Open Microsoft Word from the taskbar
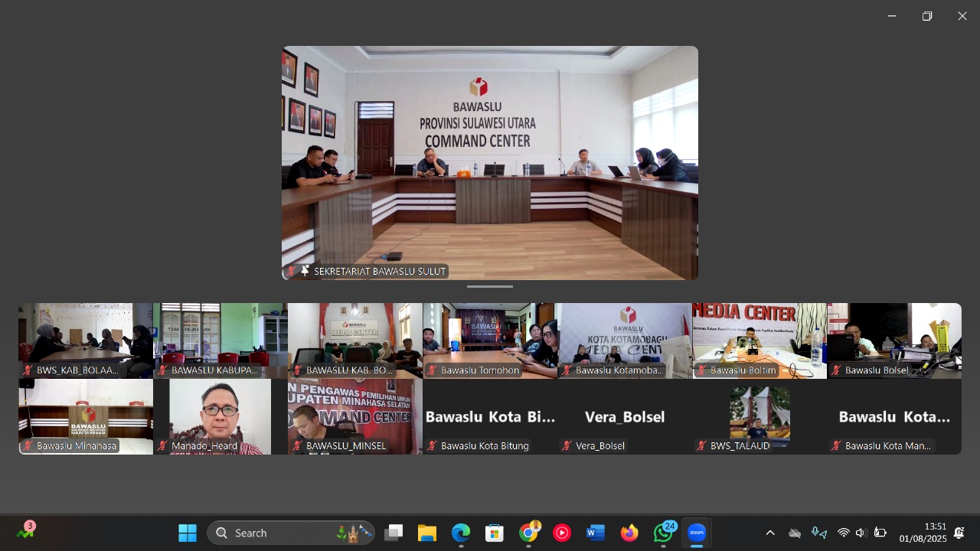The image size is (980, 551). tap(596, 533)
